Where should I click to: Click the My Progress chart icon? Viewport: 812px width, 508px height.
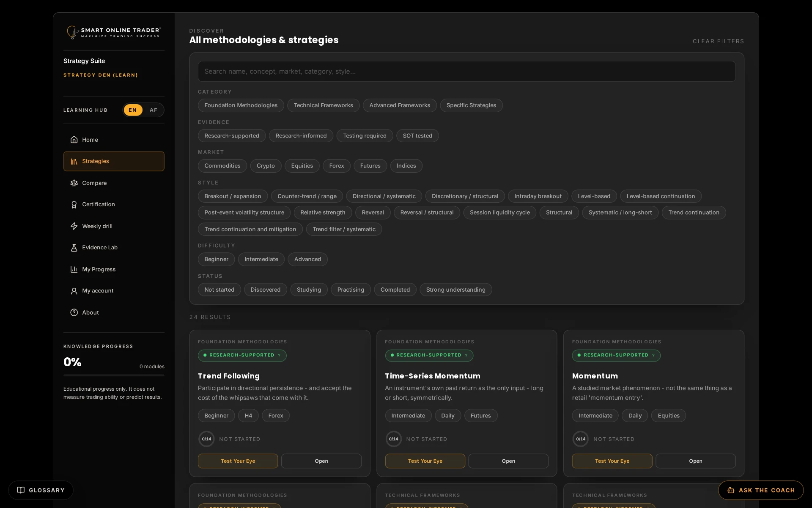pos(74,269)
